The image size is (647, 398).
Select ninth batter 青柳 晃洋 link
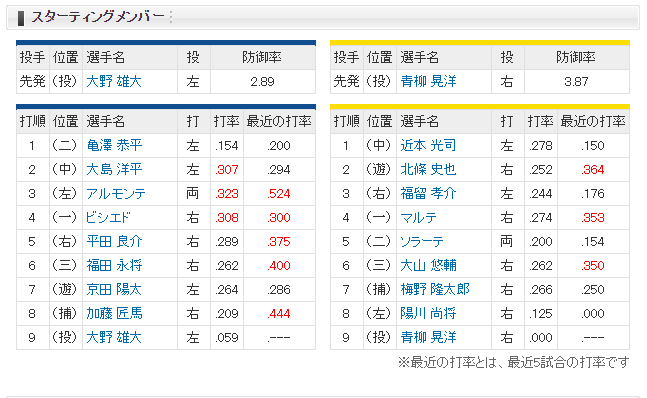(428, 337)
